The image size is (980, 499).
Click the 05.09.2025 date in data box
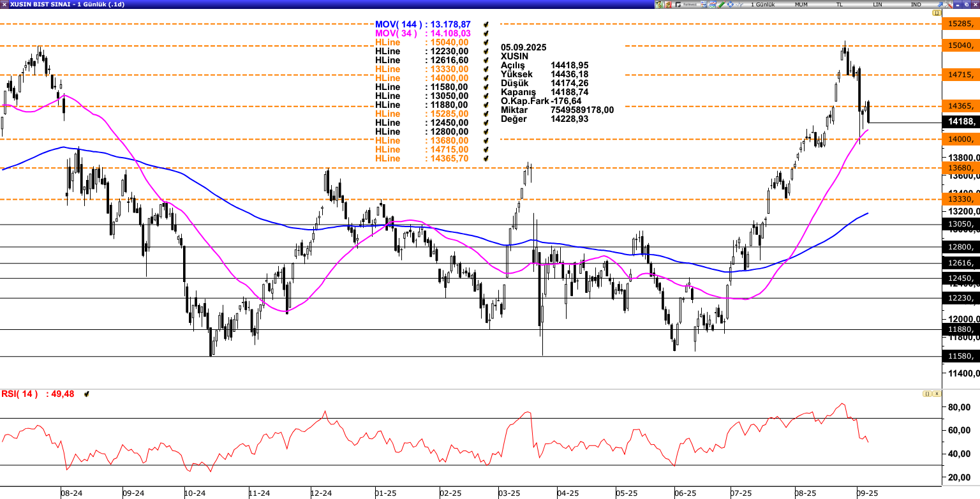pos(524,47)
